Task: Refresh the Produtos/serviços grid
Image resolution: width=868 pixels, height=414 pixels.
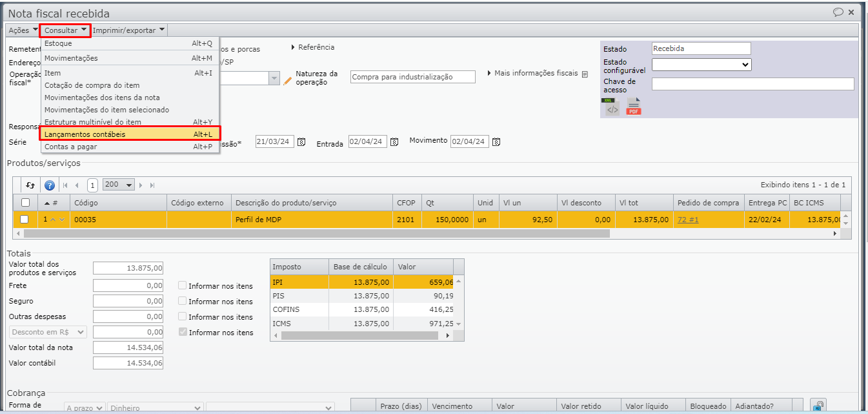Action: pyautogui.click(x=30, y=185)
